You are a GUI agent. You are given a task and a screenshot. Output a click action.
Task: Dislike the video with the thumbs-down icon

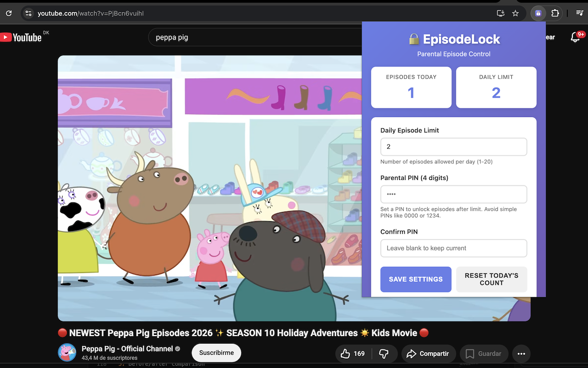[384, 354]
